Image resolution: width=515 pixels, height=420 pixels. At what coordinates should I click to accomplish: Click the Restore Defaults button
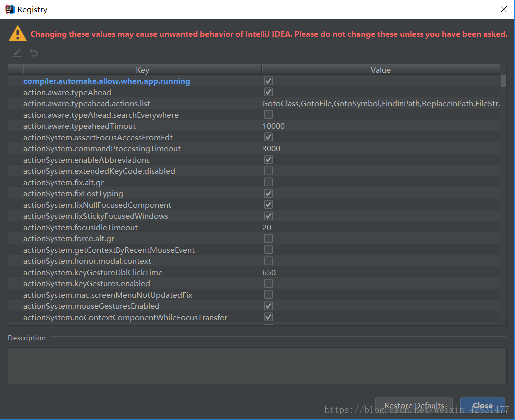tap(414, 406)
